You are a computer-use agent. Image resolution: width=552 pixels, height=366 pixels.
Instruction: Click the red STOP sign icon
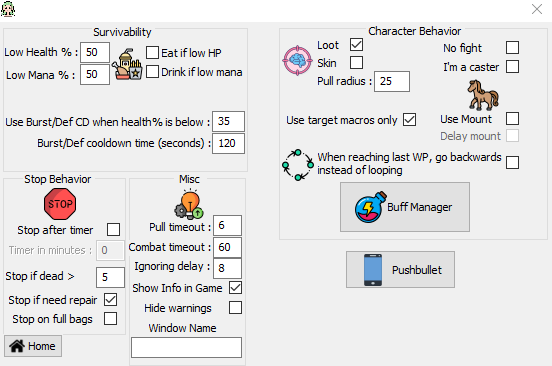[x=60, y=204]
